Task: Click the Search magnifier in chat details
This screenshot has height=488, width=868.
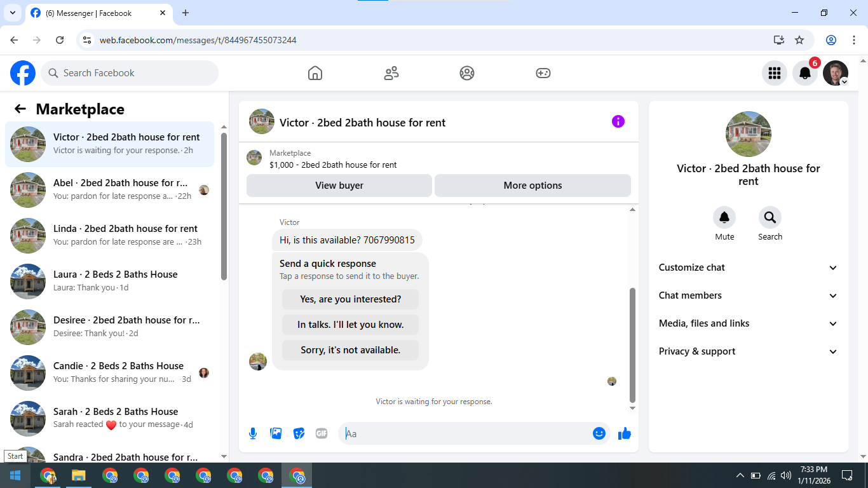Action: click(x=770, y=218)
